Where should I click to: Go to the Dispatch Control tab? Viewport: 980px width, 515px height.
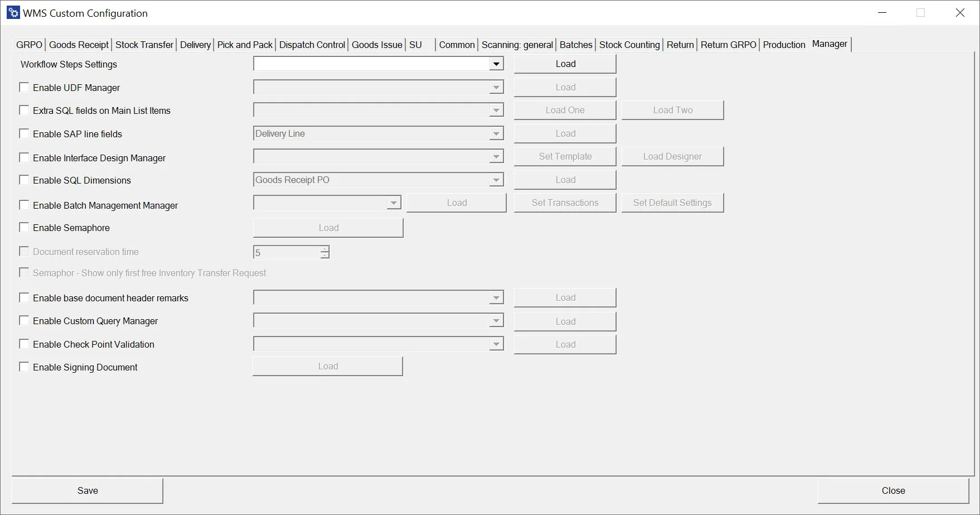coord(312,45)
